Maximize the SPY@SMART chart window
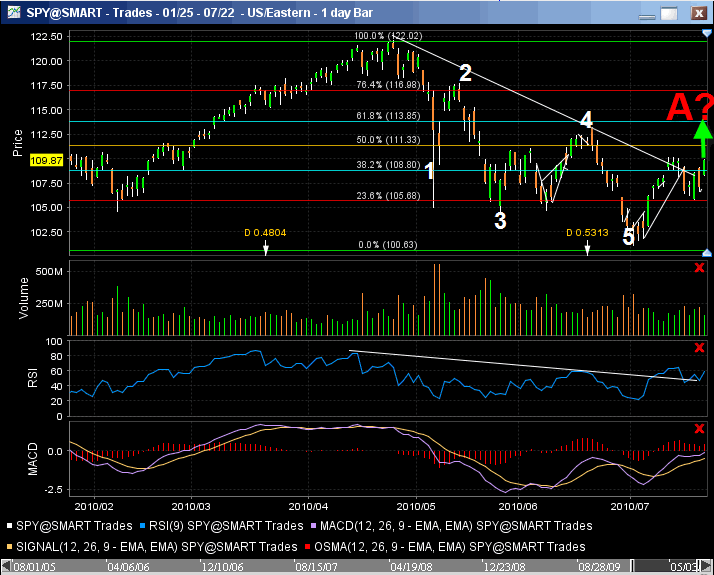Image resolution: width=714 pixels, height=575 pixels. [x=669, y=14]
